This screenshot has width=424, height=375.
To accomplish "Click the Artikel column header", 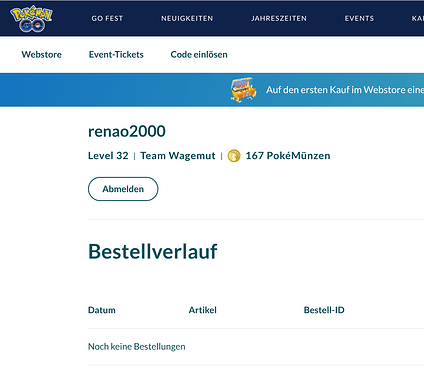I will click(203, 310).
